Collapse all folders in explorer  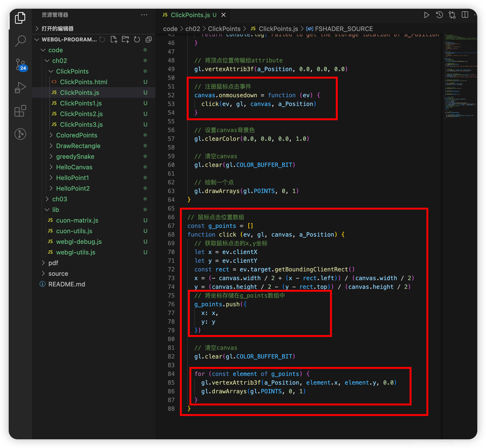pos(149,39)
